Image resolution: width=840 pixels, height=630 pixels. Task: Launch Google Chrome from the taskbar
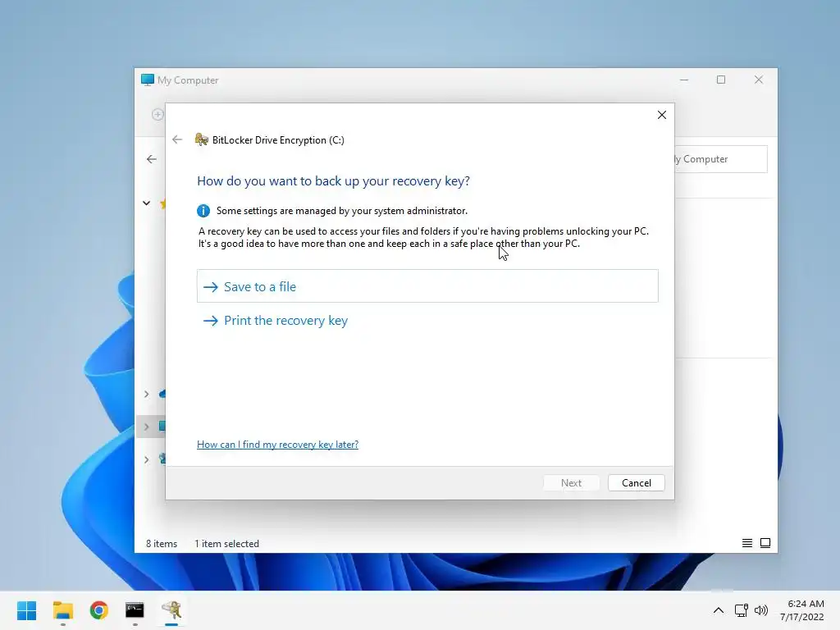click(x=98, y=610)
